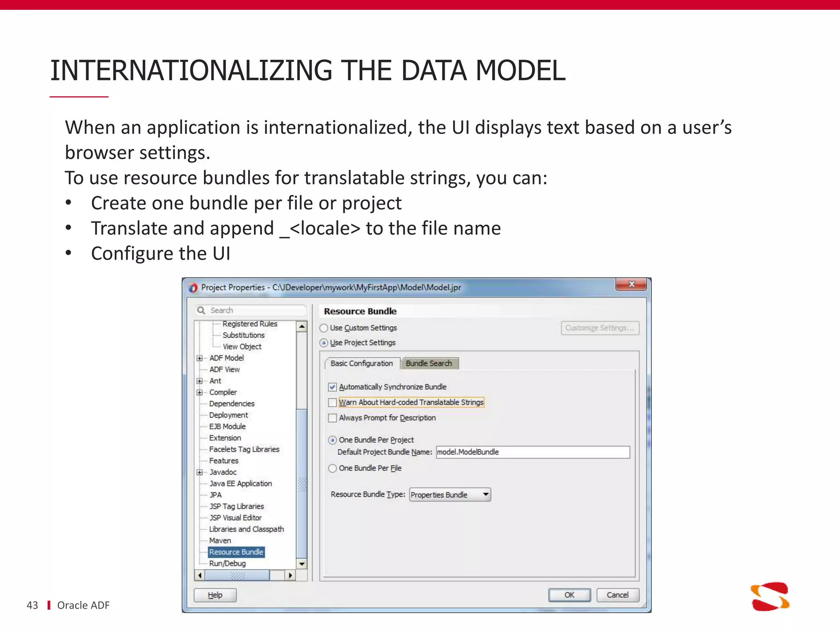Select Deployment in tree

(x=228, y=415)
